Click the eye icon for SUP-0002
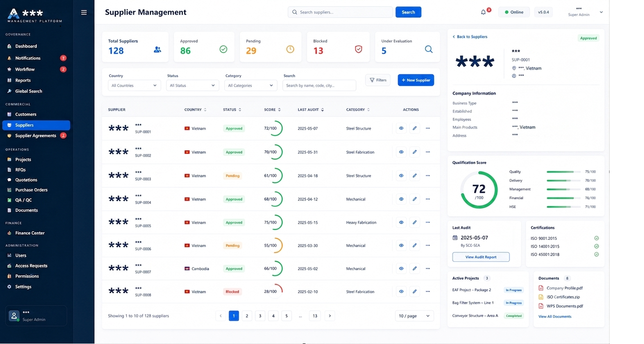644x344 pixels. click(x=401, y=152)
